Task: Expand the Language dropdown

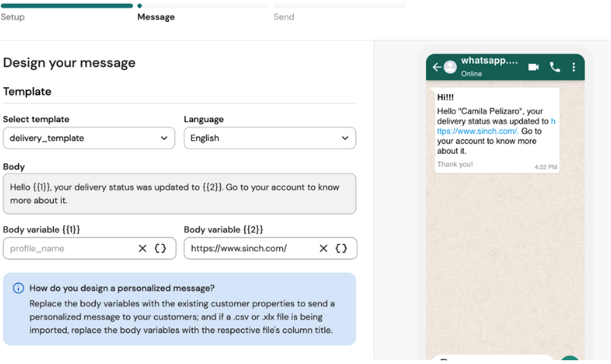Action: coord(269,138)
